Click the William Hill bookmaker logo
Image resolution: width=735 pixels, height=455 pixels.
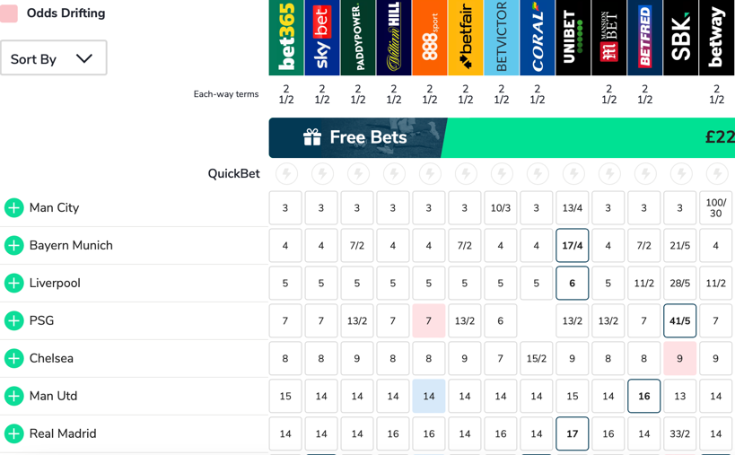393,38
